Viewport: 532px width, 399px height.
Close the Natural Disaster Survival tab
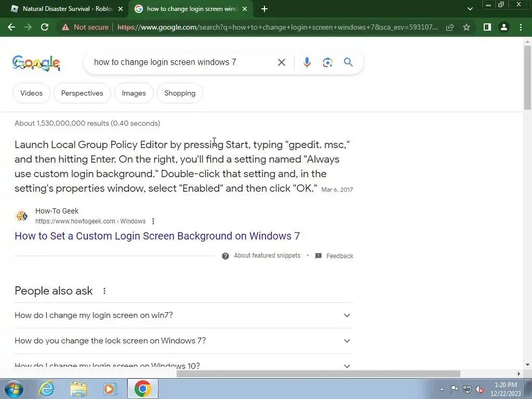tap(121, 9)
